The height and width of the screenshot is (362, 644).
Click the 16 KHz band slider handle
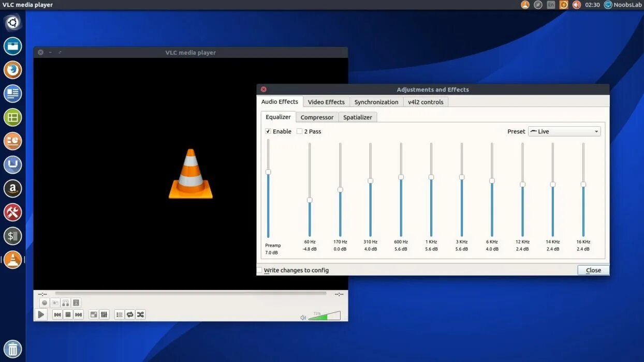[x=583, y=184]
